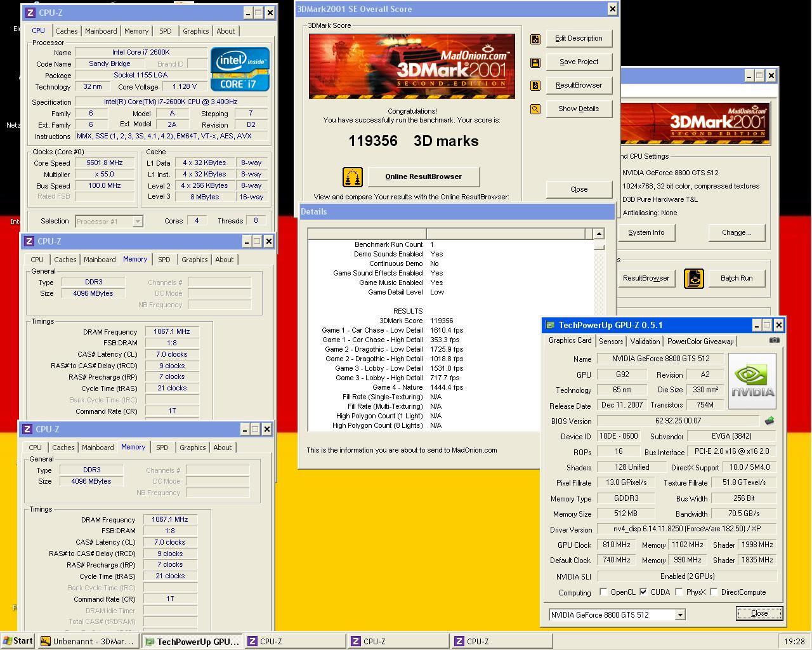Click the GPU Clock 810 MHz field
Viewport: 812px width, 650px height.
pos(616,545)
